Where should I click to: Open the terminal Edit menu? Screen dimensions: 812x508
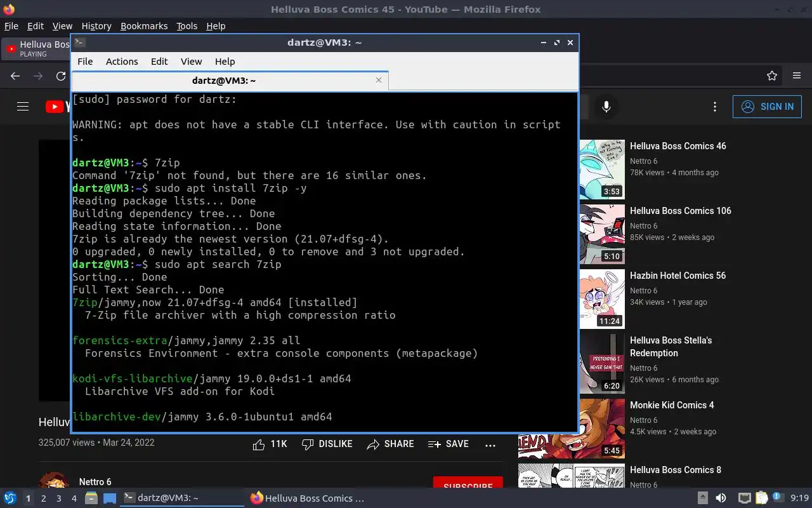coord(159,62)
